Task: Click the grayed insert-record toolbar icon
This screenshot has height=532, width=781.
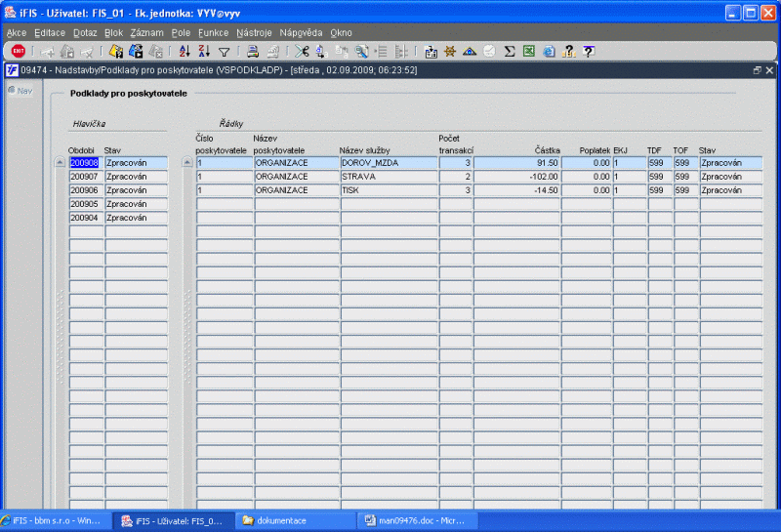Action: click(48, 52)
